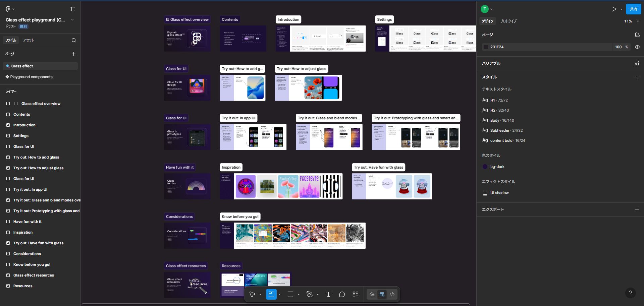644x306 pixels.
Task: Click the search icon in file panel
Action: 74,40
